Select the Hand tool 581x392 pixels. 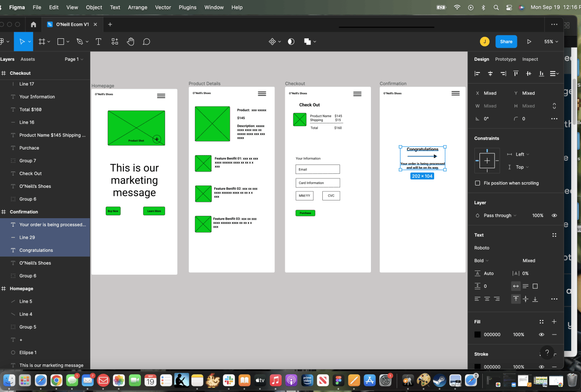click(131, 42)
